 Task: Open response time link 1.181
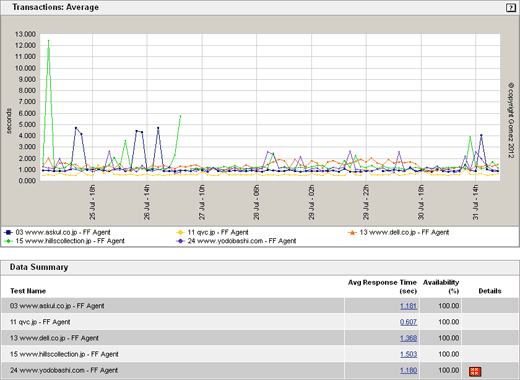(x=408, y=306)
